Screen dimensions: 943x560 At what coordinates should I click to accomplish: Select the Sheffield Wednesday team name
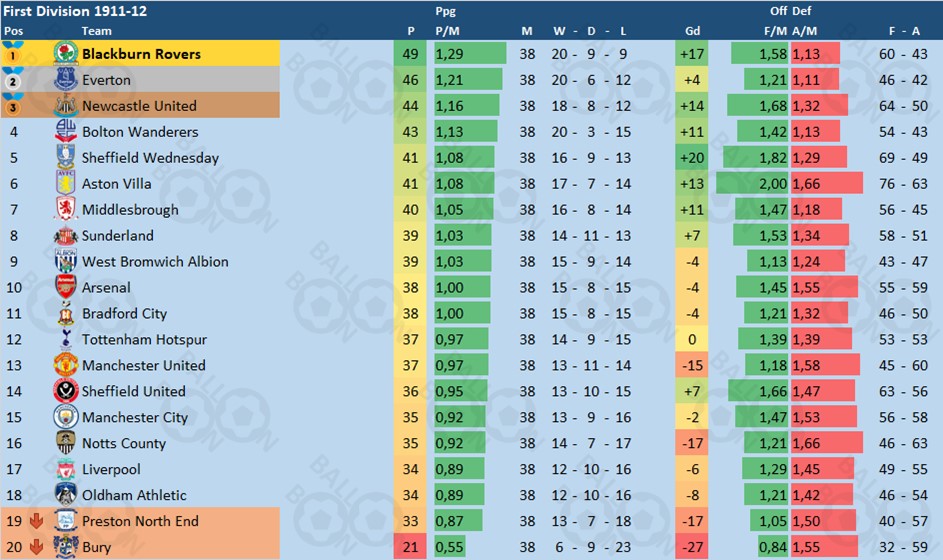coord(150,158)
